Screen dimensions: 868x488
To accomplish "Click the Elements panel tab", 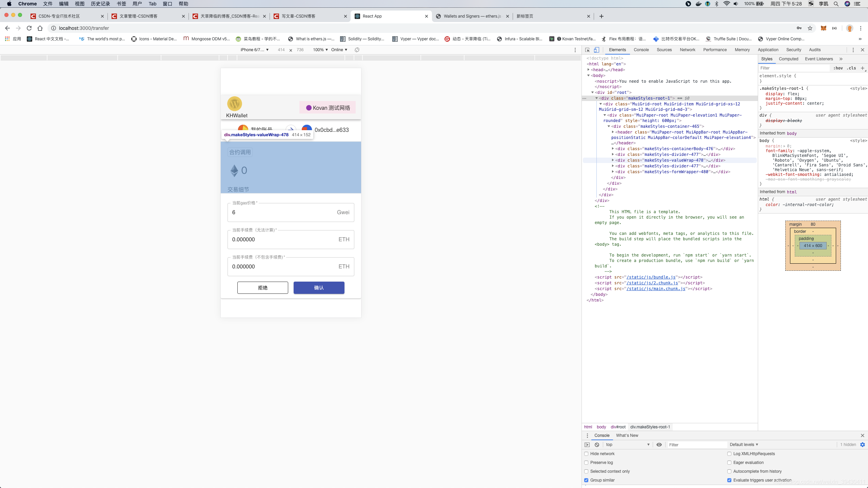I will point(618,49).
